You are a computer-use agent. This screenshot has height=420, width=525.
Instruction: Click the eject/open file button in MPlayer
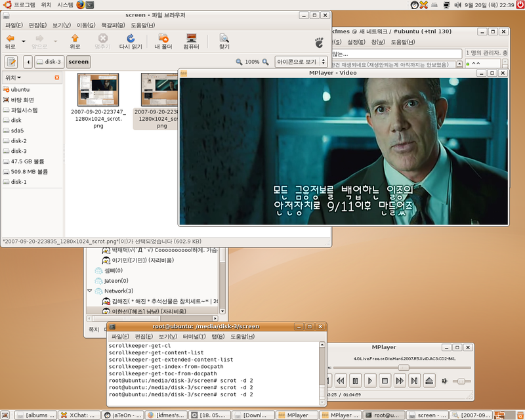429,381
